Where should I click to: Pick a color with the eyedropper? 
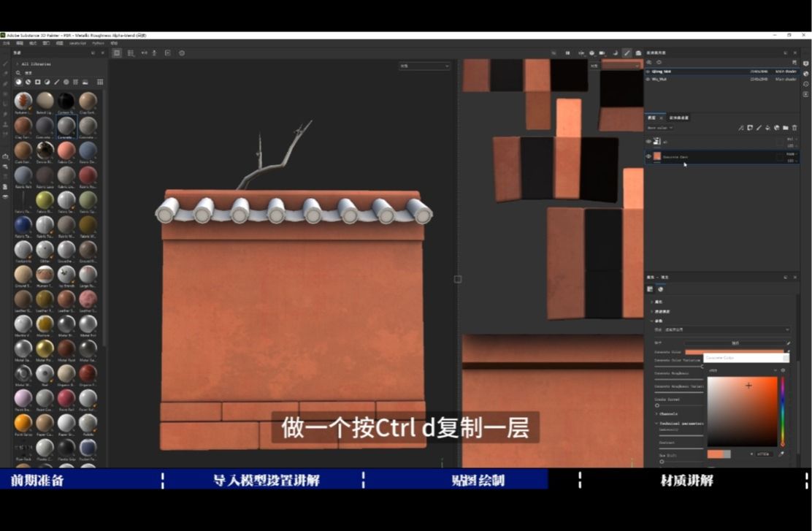pyautogui.click(x=781, y=454)
